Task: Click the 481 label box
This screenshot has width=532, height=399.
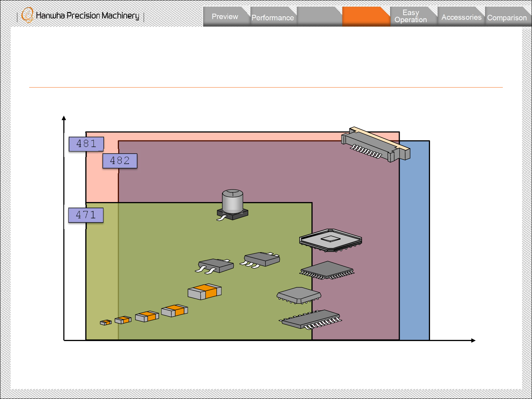Action: click(x=86, y=144)
